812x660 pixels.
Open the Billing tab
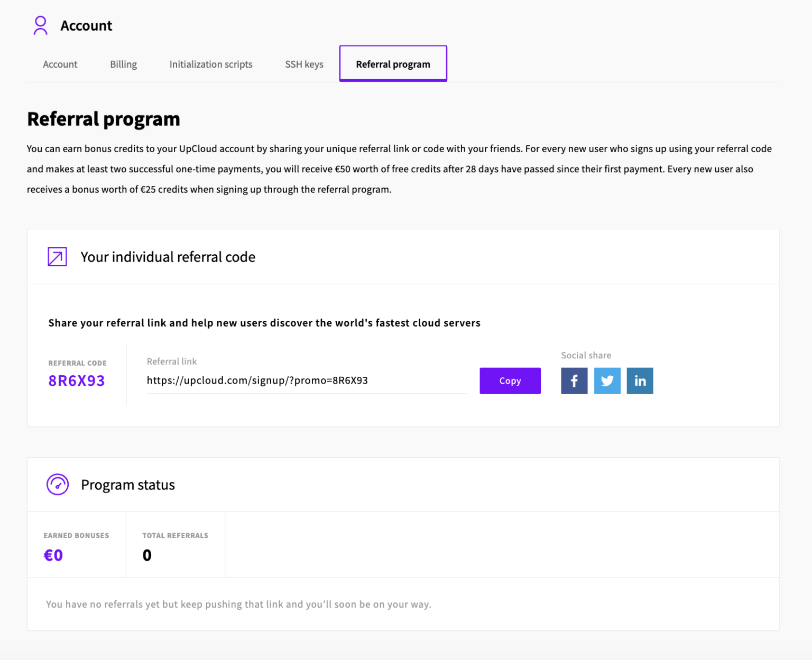pyautogui.click(x=123, y=64)
